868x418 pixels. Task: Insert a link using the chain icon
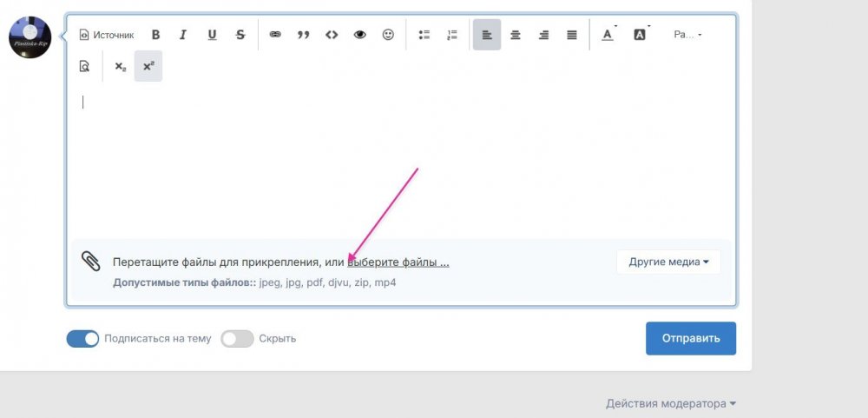coord(275,35)
